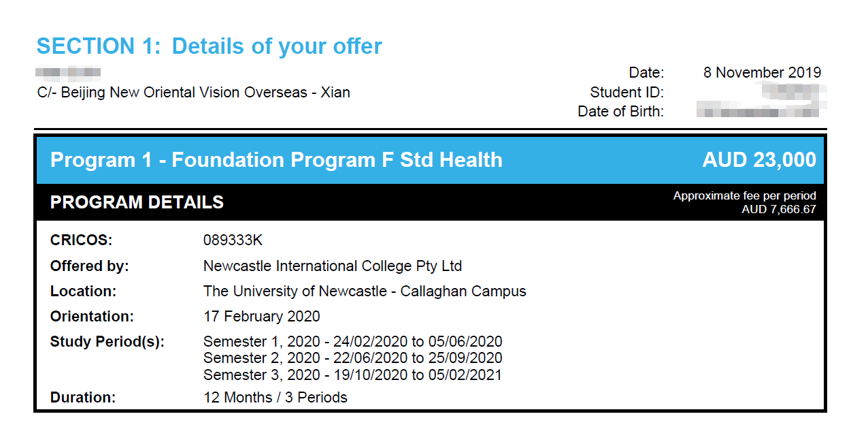Click the blurred applicant name
The width and height of the screenshot is (868, 427).
coord(69,72)
